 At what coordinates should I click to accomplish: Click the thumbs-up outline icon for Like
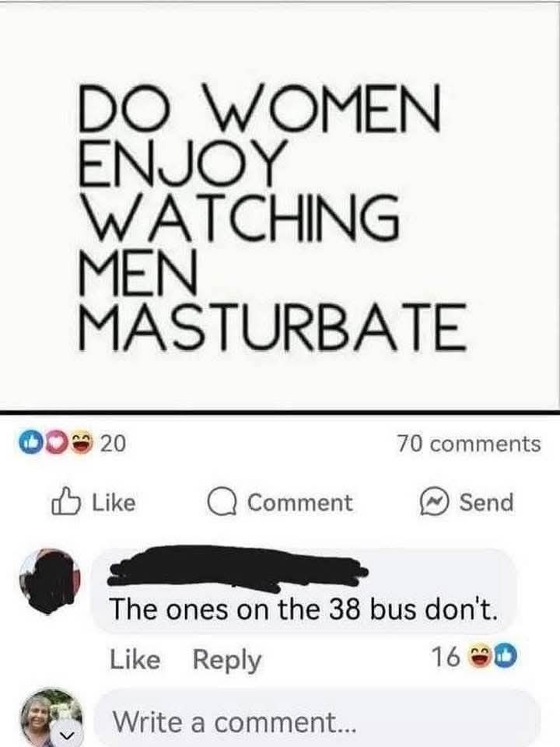[x=65, y=502]
